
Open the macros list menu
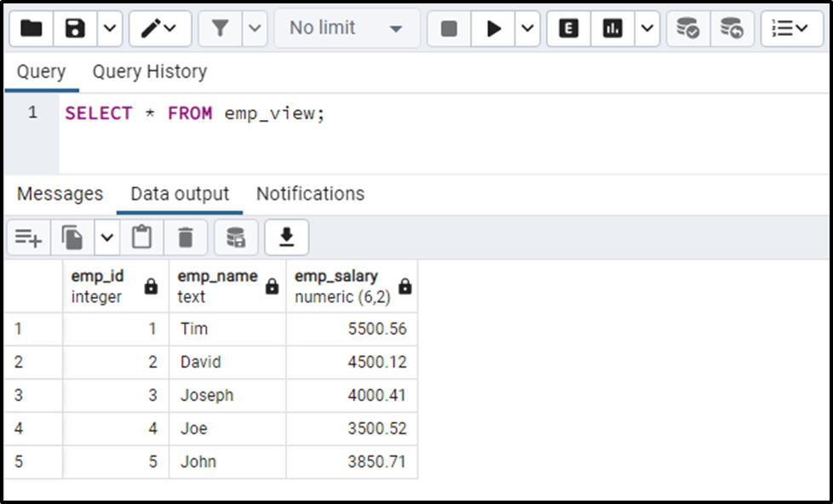pyautogui.click(x=791, y=28)
